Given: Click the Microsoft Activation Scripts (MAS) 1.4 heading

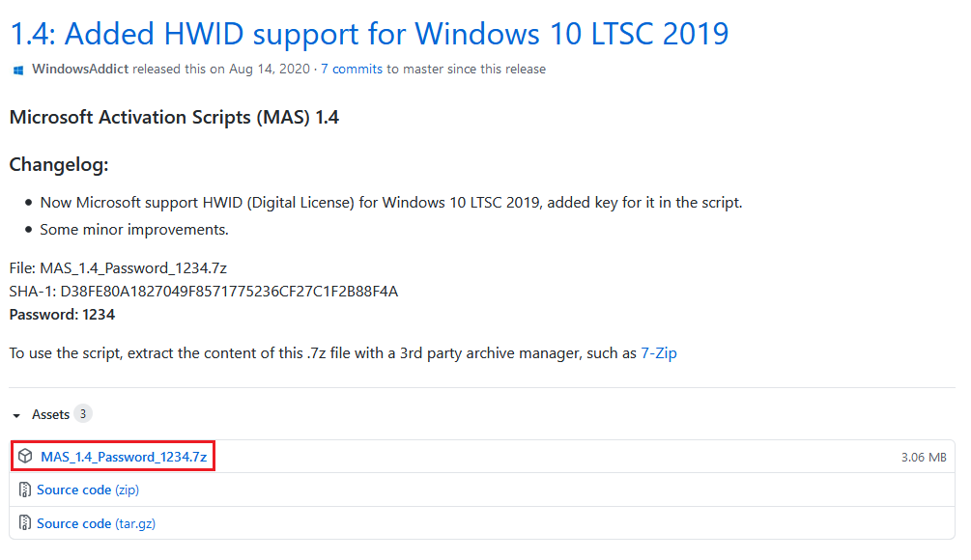Looking at the screenshot, I should point(174,118).
